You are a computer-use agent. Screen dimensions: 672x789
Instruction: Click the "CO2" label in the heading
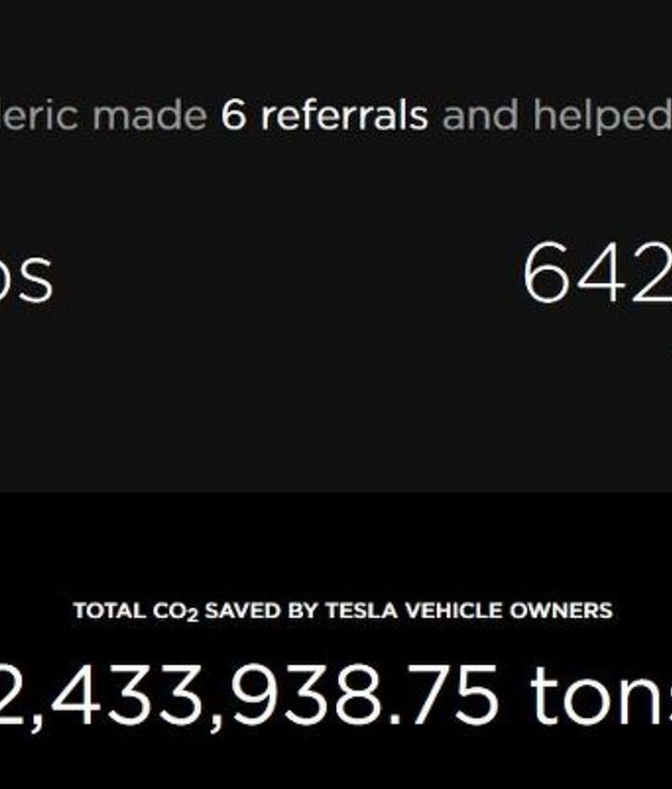(x=175, y=613)
